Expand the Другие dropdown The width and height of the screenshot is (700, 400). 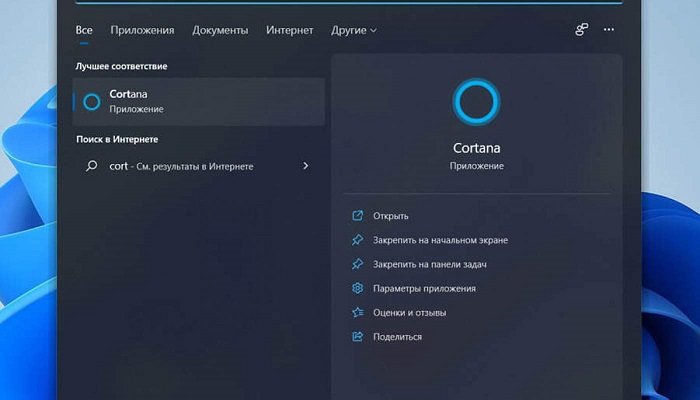[354, 30]
